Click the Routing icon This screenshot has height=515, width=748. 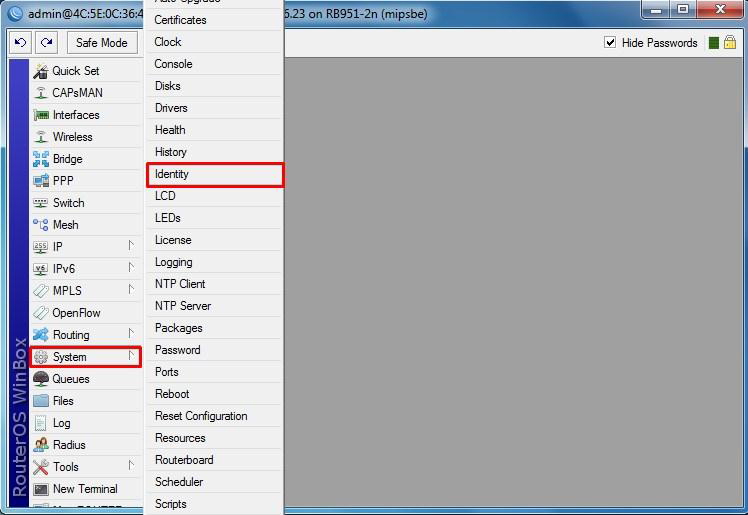point(41,335)
